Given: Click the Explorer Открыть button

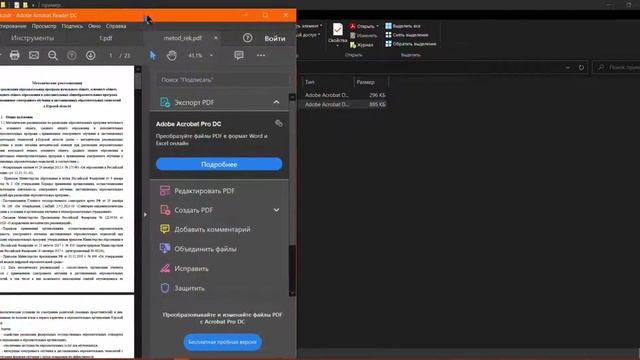Looking at the screenshot, I should click(363, 26).
